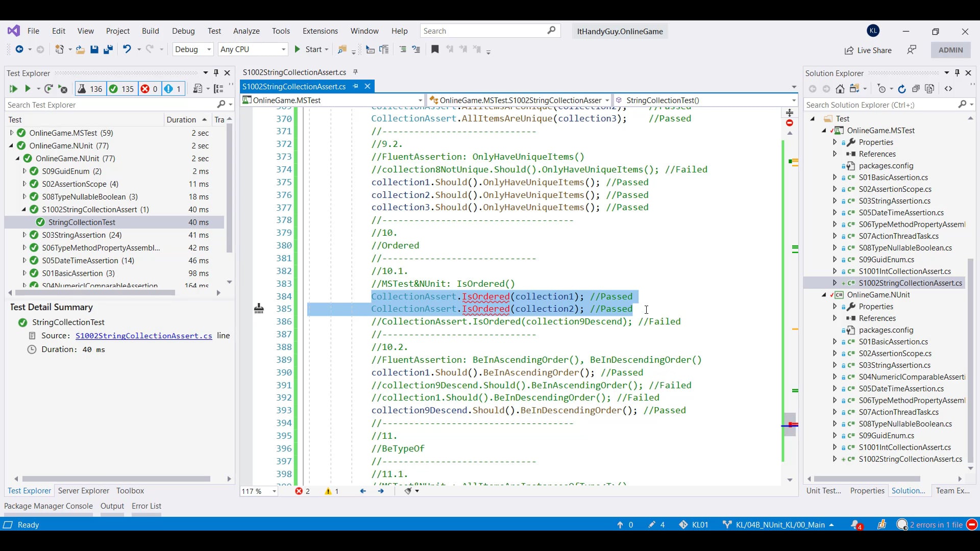Toggle the Not Run tests filter (1)
Viewport: 980px width, 551px height.
coord(173,89)
